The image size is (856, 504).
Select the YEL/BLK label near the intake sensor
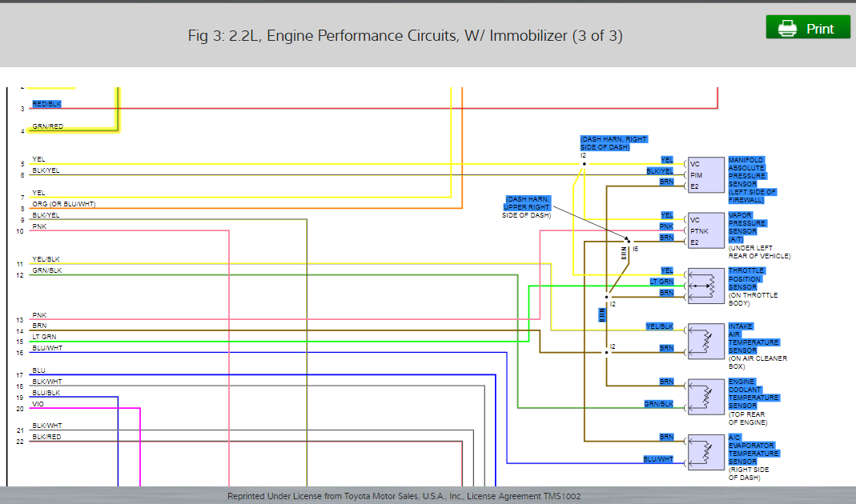click(x=659, y=326)
